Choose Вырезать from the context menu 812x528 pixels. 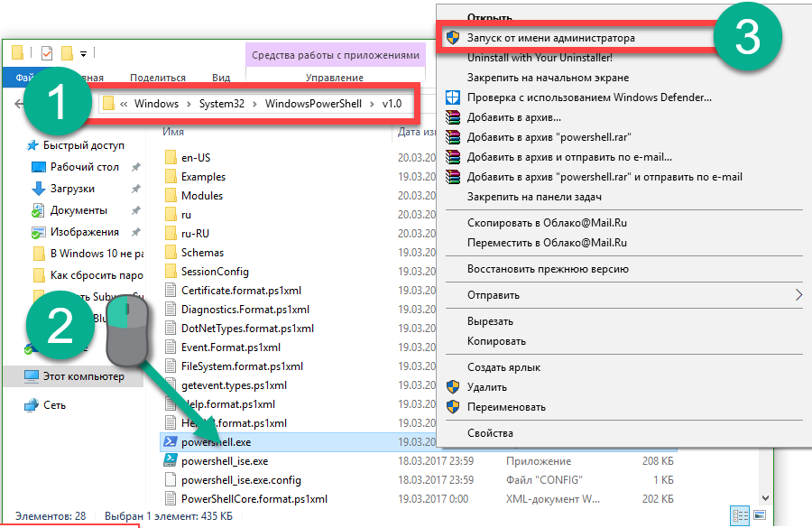(490, 321)
